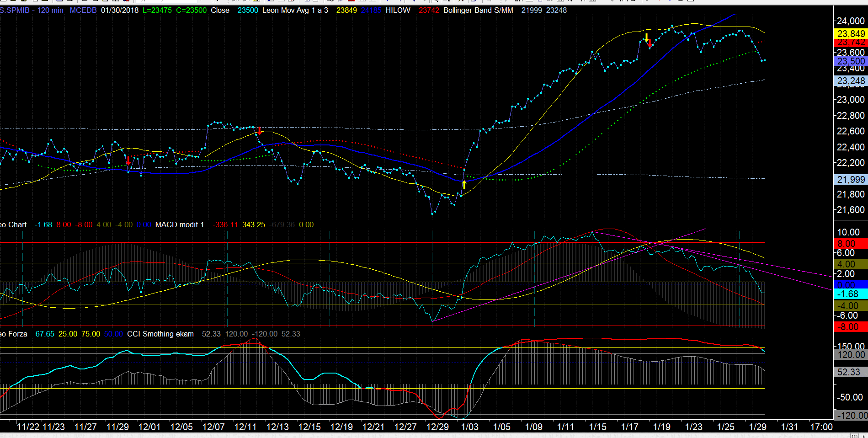Click the 21,999 Bollinger price axis tag
The image size is (868, 438).
(x=851, y=180)
